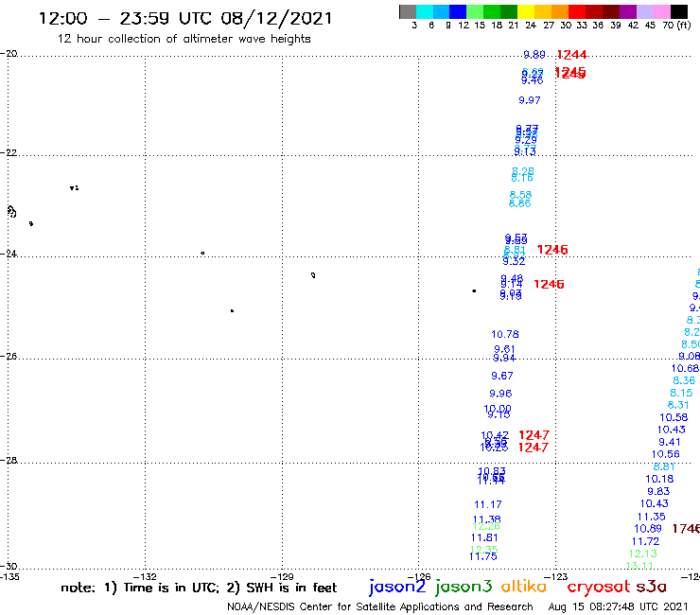Select the pink legend swatch

pyautogui.click(x=661, y=11)
